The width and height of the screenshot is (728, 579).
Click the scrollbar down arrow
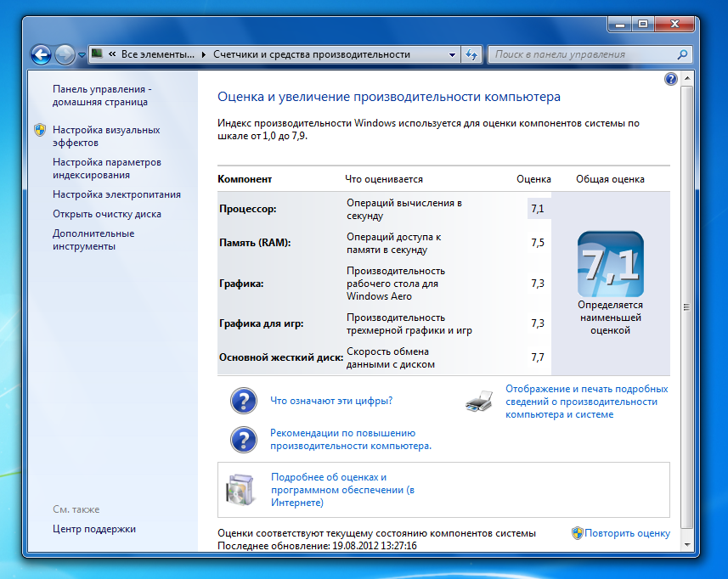pyautogui.click(x=687, y=545)
